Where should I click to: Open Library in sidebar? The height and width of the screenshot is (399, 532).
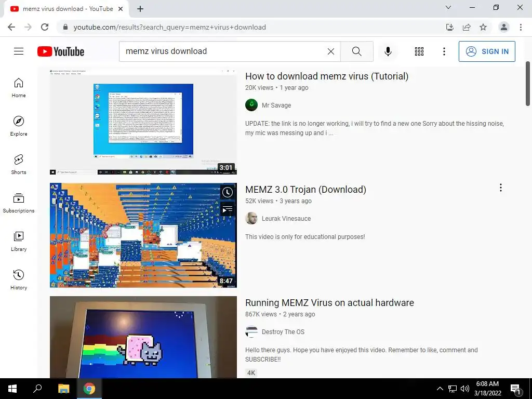pos(19,241)
